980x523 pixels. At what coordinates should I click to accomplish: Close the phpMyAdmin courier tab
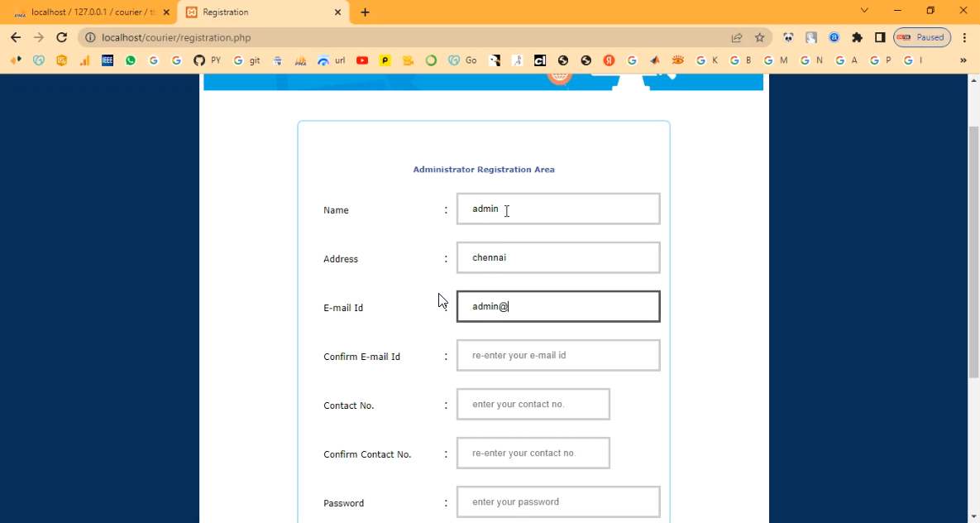[x=166, y=12]
